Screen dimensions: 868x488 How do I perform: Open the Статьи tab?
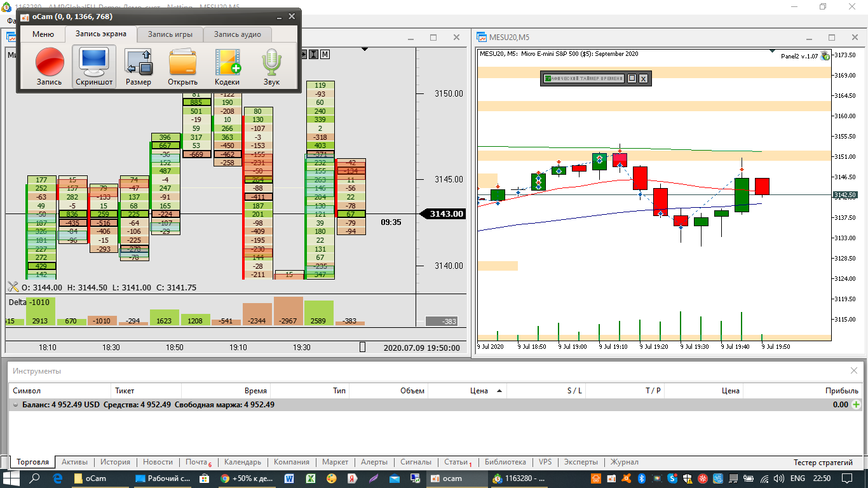coord(458,462)
